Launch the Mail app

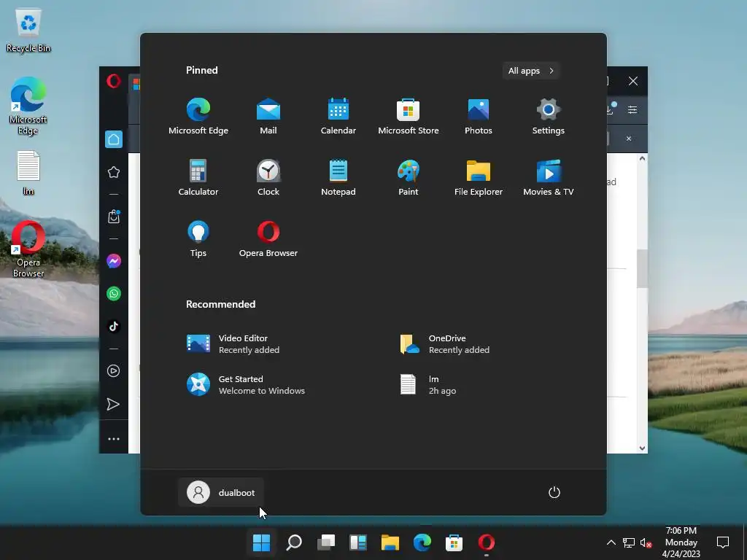coord(268,116)
